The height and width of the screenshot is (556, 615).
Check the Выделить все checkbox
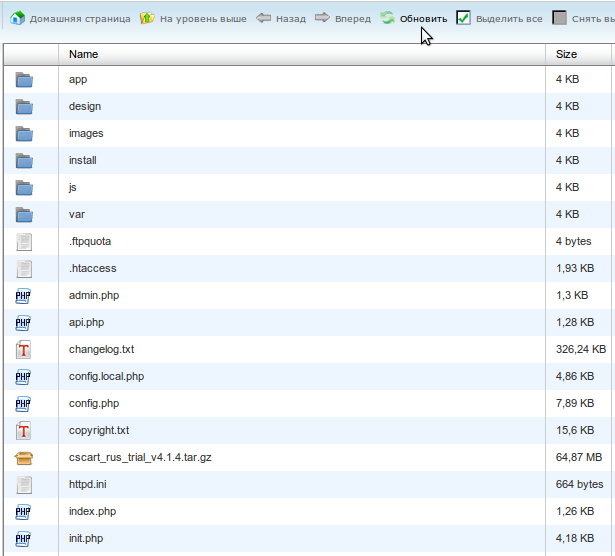464,18
